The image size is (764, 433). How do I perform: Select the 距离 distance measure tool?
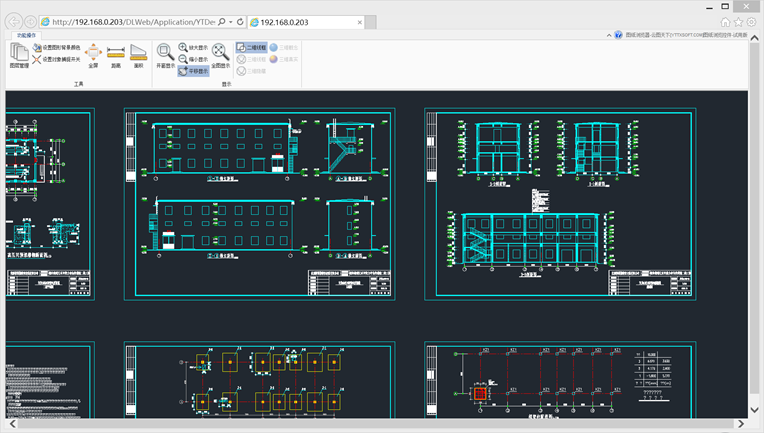(x=115, y=54)
